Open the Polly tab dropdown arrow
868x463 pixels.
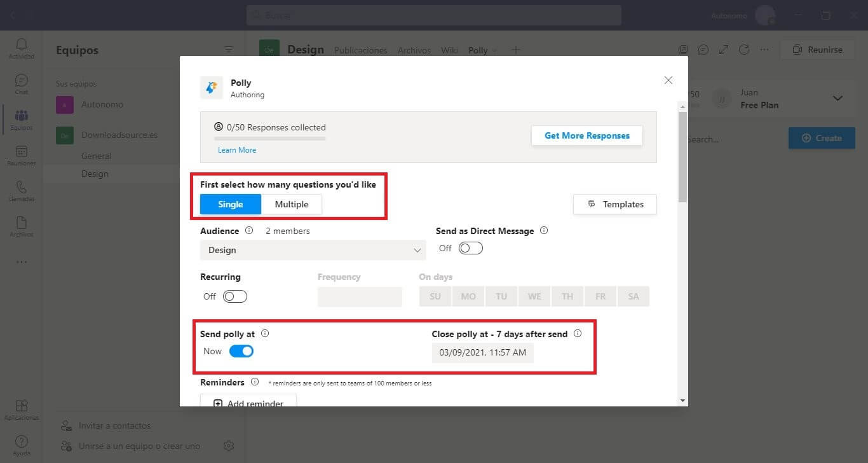[x=495, y=50]
